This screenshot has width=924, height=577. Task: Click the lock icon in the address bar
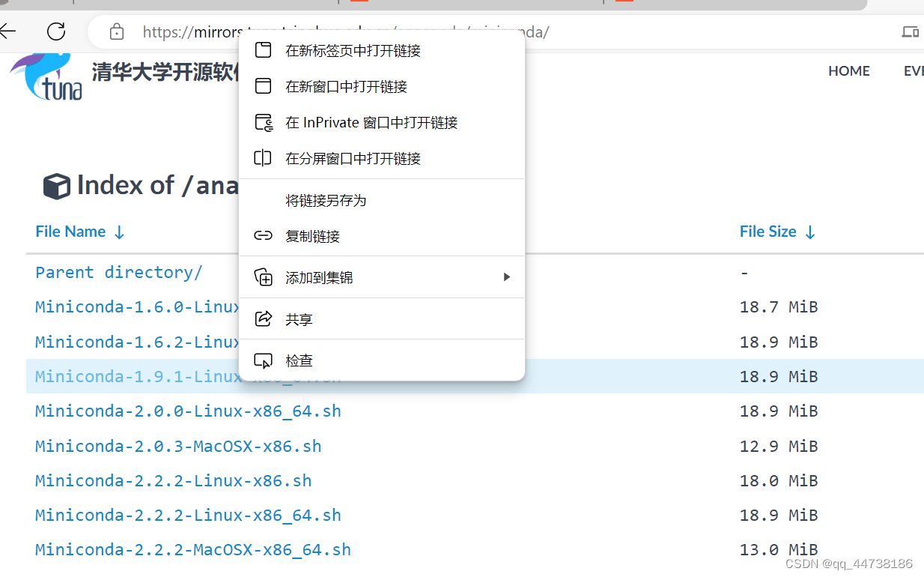tap(116, 31)
